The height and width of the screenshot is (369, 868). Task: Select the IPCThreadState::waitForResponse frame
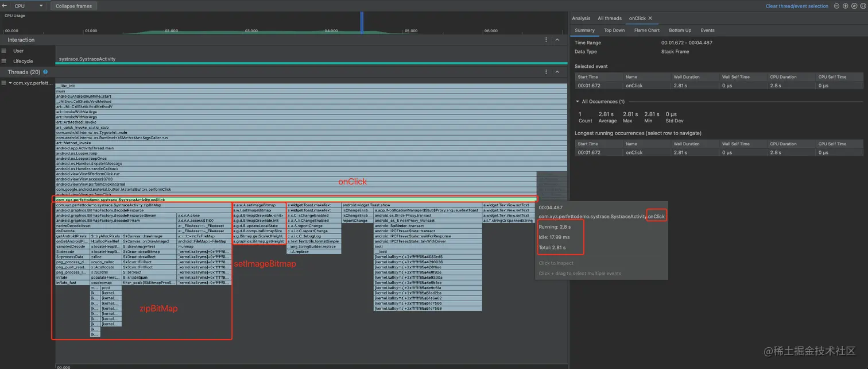[x=428, y=236]
